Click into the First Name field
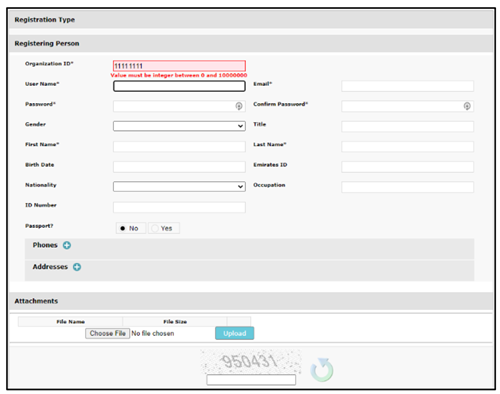 pyautogui.click(x=179, y=146)
